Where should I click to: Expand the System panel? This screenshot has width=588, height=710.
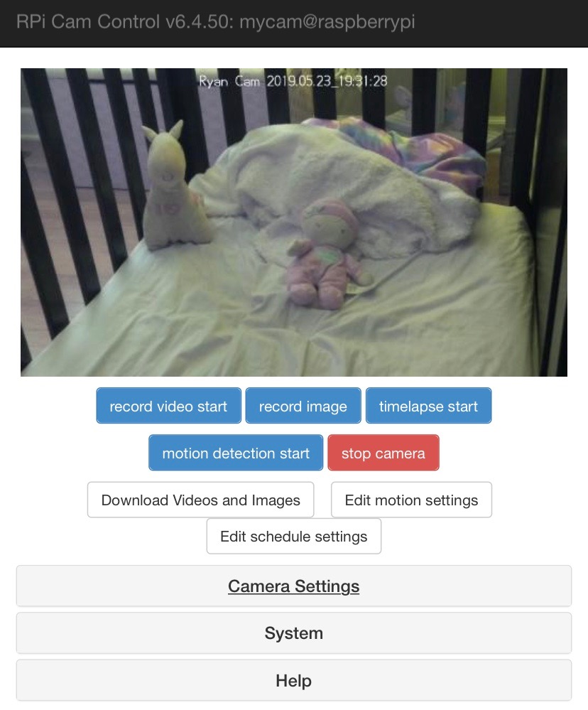point(293,633)
